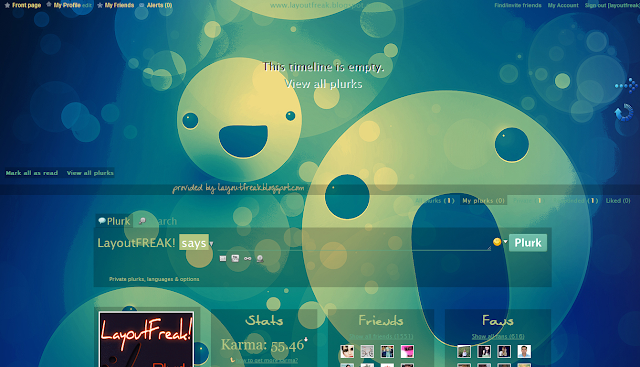
Task: Click the Karma: 55.46 value
Action: 262,345
